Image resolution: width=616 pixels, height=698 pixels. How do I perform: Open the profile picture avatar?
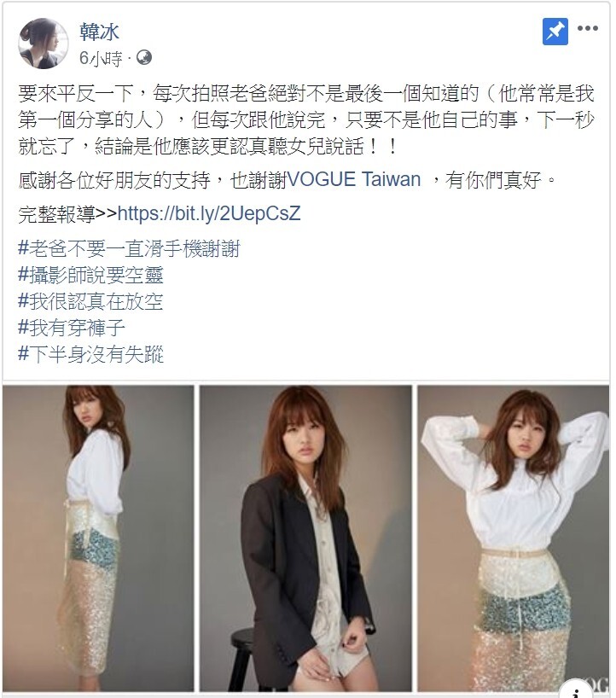pos(44,44)
